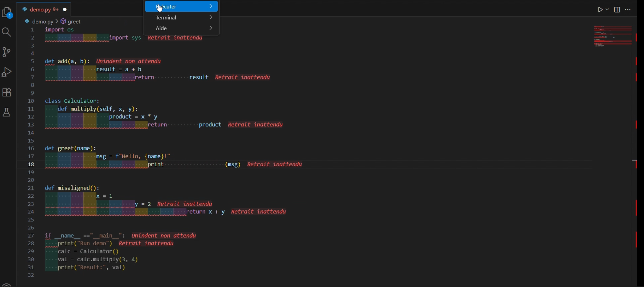Click the "x = 1" statement

point(104,196)
